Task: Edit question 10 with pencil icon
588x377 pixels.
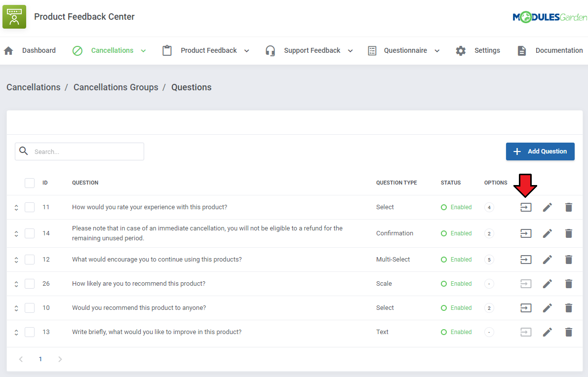Action: coord(548,308)
